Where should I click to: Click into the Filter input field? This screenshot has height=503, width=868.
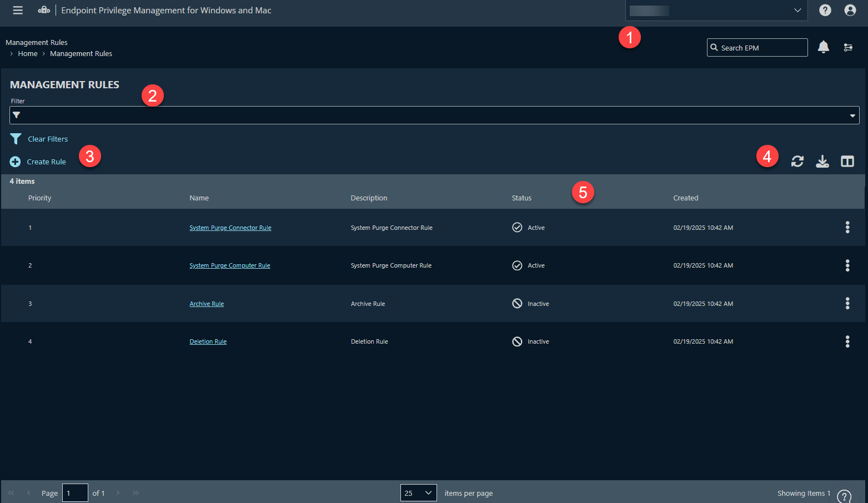point(434,115)
